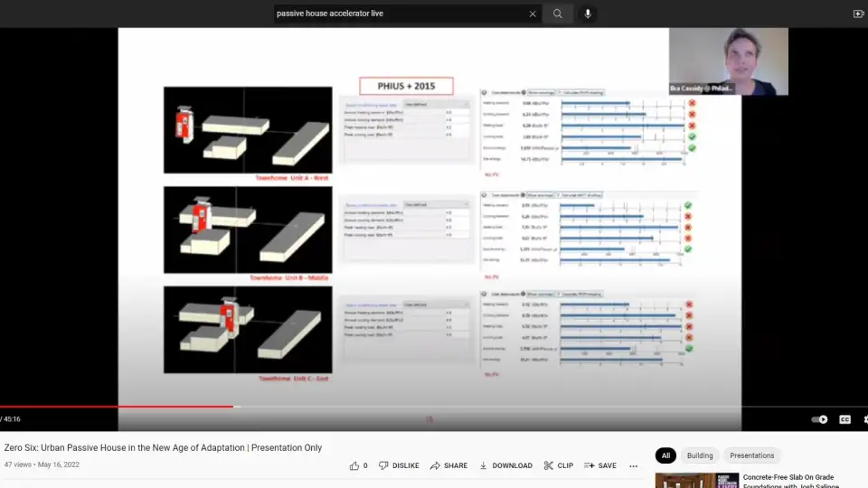868x488 pixels.
Task: Start voice search with the microphone
Action: [x=588, y=14]
